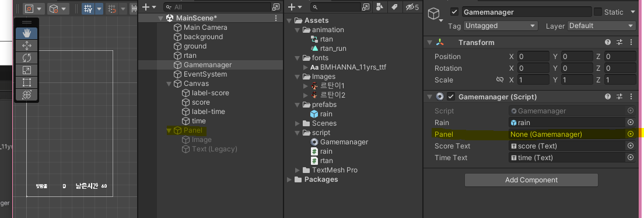Viewport: 644px width, 218px height.
Task: Select the Rotate tool
Action: click(x=27, y=58)
